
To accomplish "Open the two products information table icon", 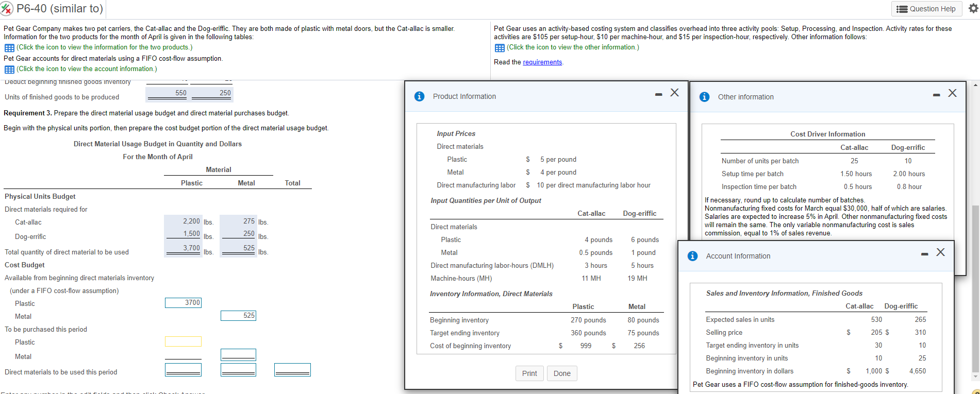I will point(9,48).
